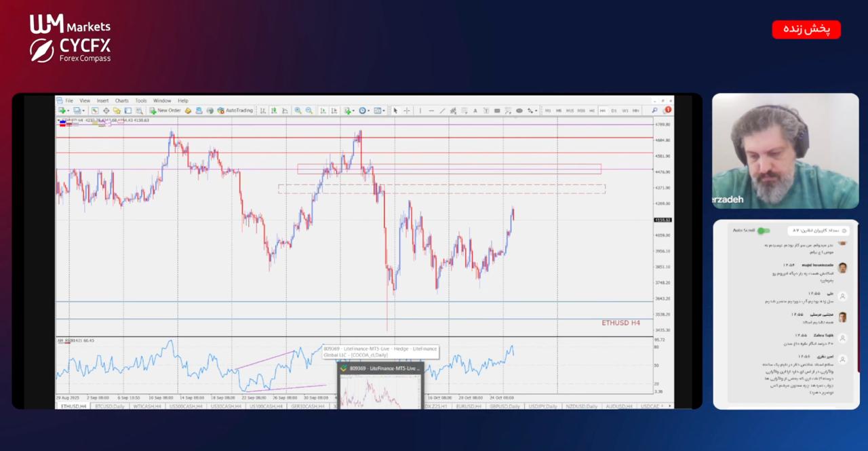Select the text label 'A' tool
The image size is (868, 451).
(475, 111)
